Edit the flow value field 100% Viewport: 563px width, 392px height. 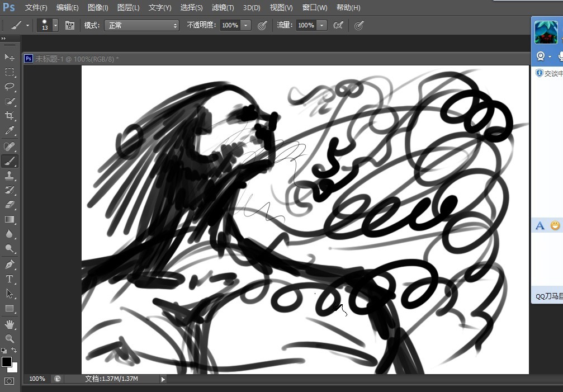coord(306,26)
